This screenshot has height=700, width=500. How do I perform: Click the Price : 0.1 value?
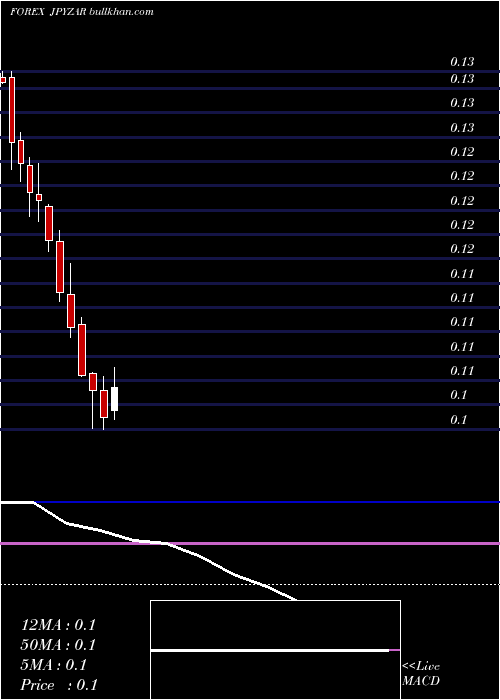(x=59, y=685)
